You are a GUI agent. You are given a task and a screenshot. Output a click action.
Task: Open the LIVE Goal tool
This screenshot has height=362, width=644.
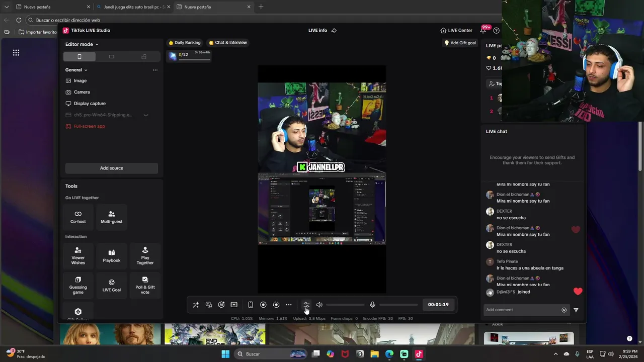click(x=112, y=286)
